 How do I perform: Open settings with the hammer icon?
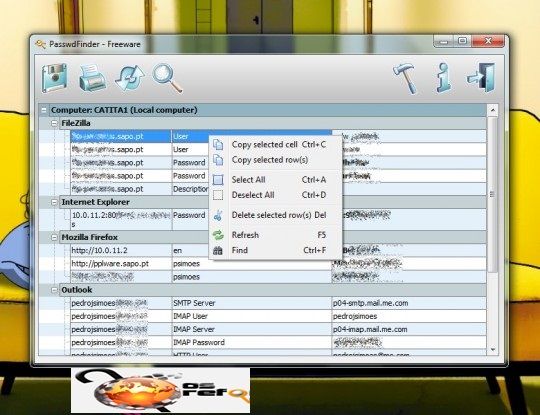coord(405,79)
